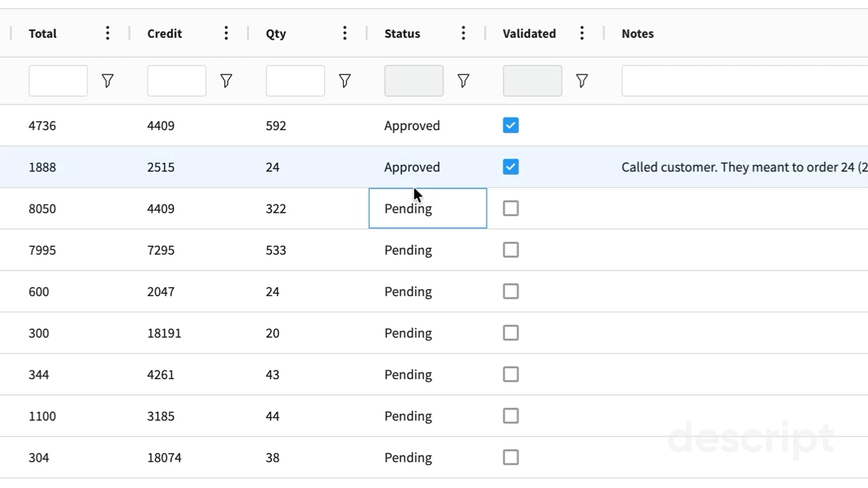Click the Notes filter text field

click(744, 81)
